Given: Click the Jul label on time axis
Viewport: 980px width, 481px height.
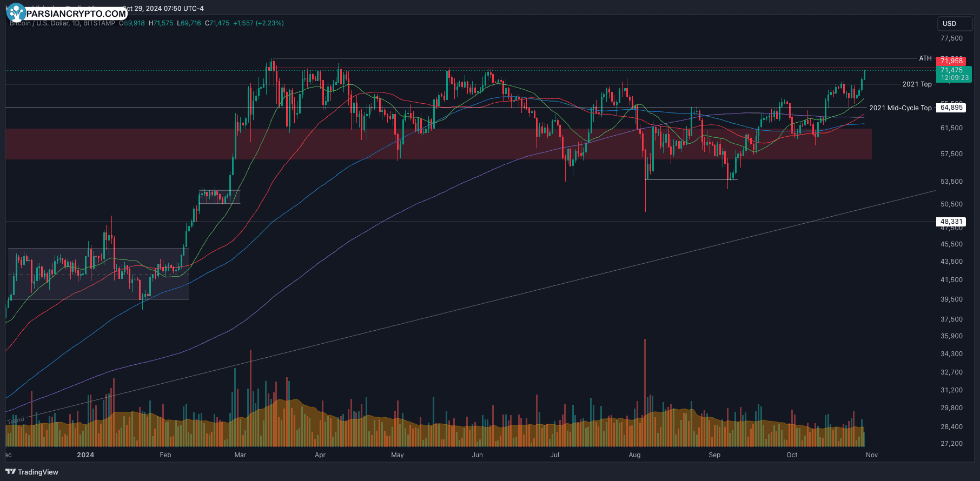Looking at the screenshot, I should pos(555,455).
